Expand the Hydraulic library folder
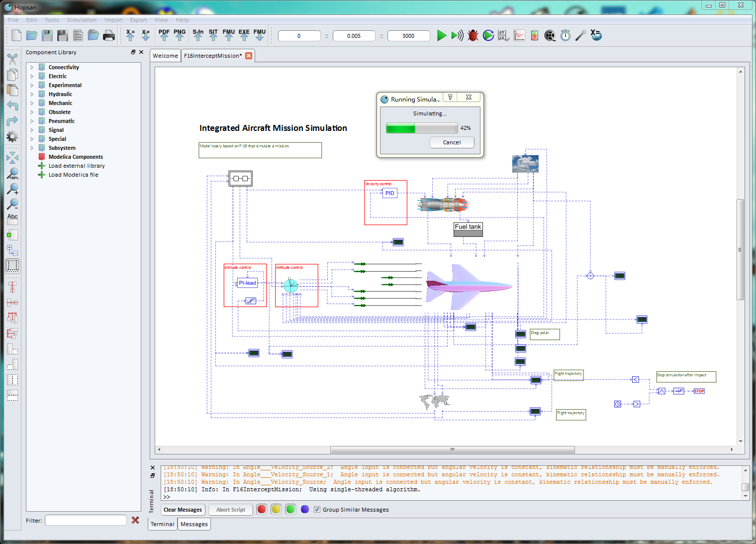This screenshot has width=756, height=544. point(32,94)
